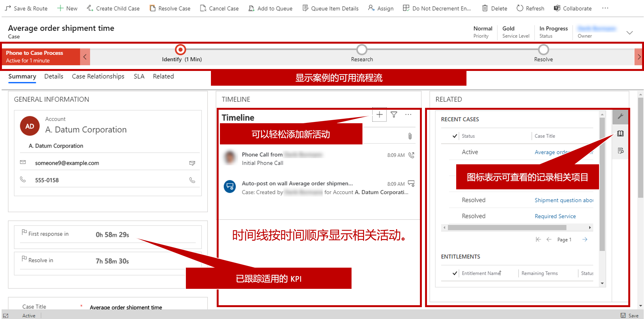Click the Resolve Case command
This screenshot has height=319, width=644.
tap(170, 8)
